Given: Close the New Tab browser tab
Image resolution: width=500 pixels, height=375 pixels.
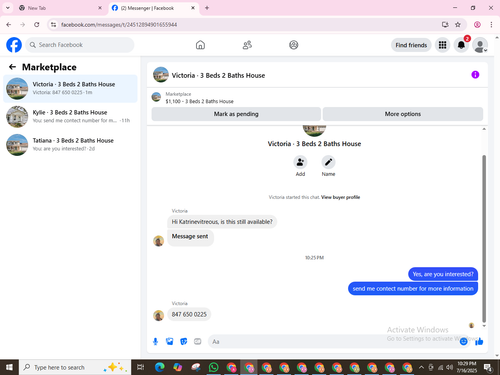Looking at the screenshot, I should coord(100,8).
